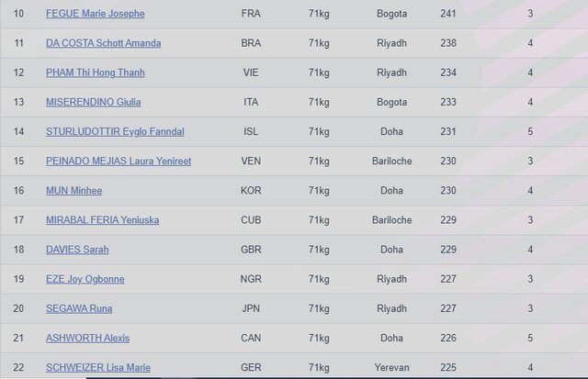
Task: Click PEINADO MEJIAS Laura Yenireet link
Action: coord(119,161)
